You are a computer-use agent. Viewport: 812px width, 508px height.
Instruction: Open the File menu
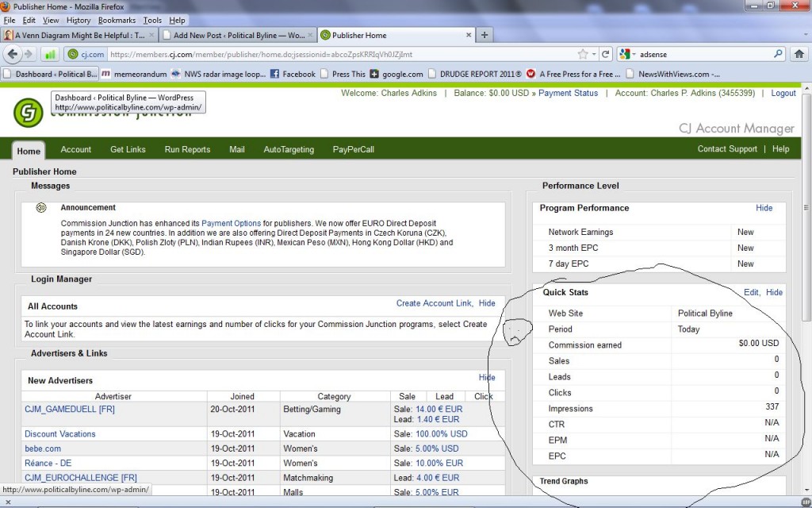(x=10, y=20)
